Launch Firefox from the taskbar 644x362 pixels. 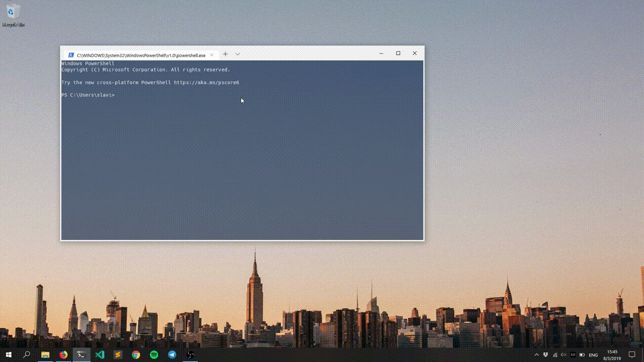pyautogui.click(x=63, y=354)
